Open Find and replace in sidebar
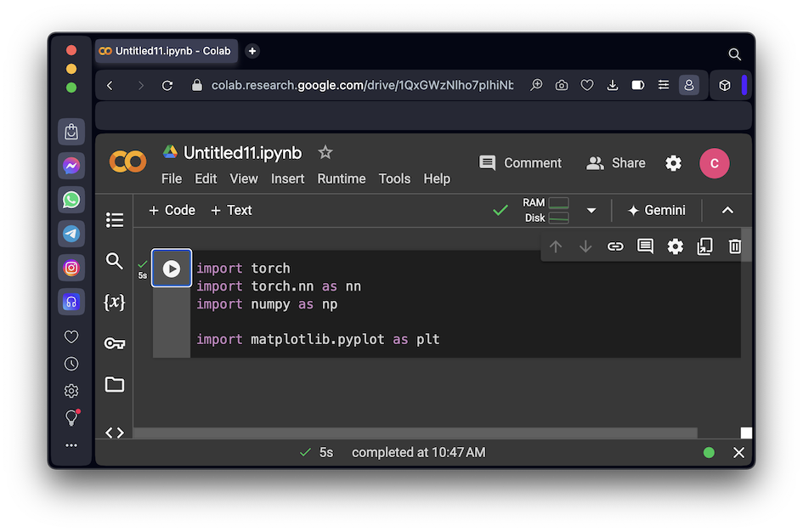Screen dimensions: 803x532 coord(115,261)
